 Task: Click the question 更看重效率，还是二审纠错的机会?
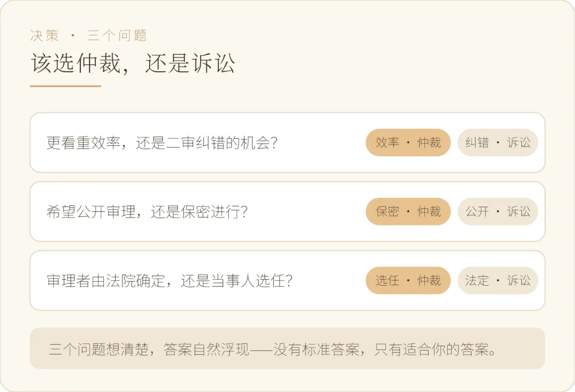162,143
